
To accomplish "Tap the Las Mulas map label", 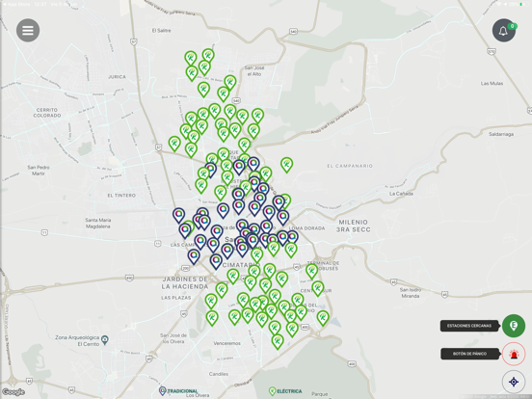I will (x=492, y=84).
